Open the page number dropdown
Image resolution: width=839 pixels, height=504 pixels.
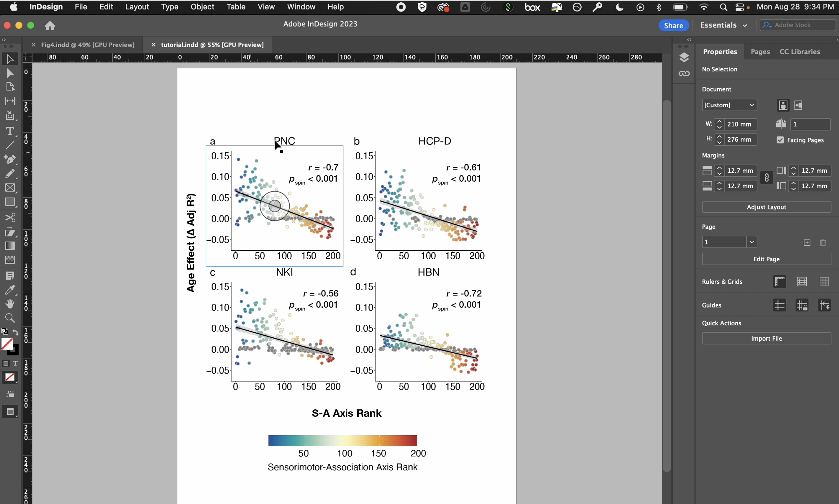point(751,242)
